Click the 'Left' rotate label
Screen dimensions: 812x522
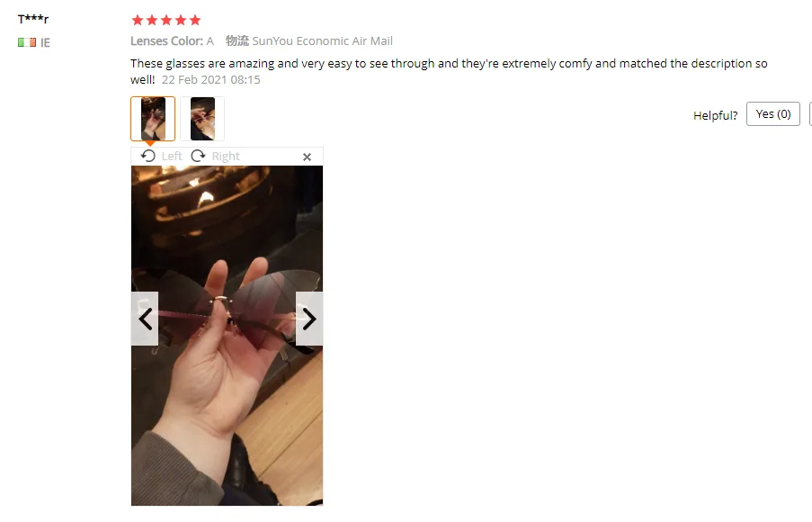(172, 156)
